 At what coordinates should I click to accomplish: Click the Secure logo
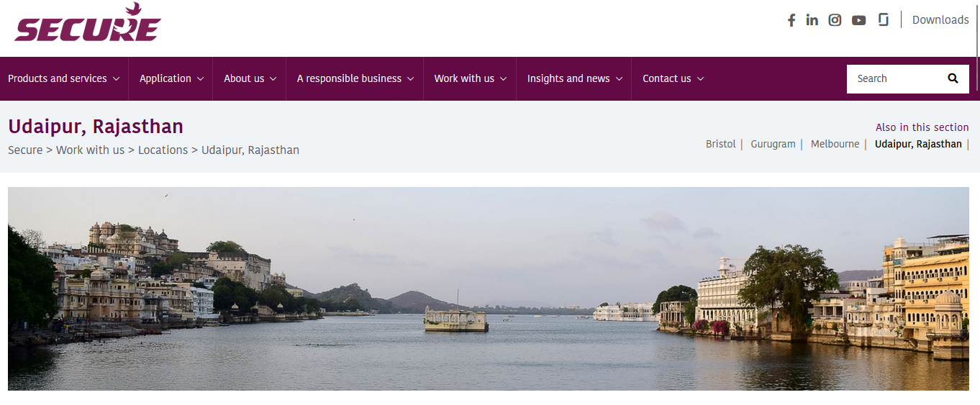[x=87, y=23]
